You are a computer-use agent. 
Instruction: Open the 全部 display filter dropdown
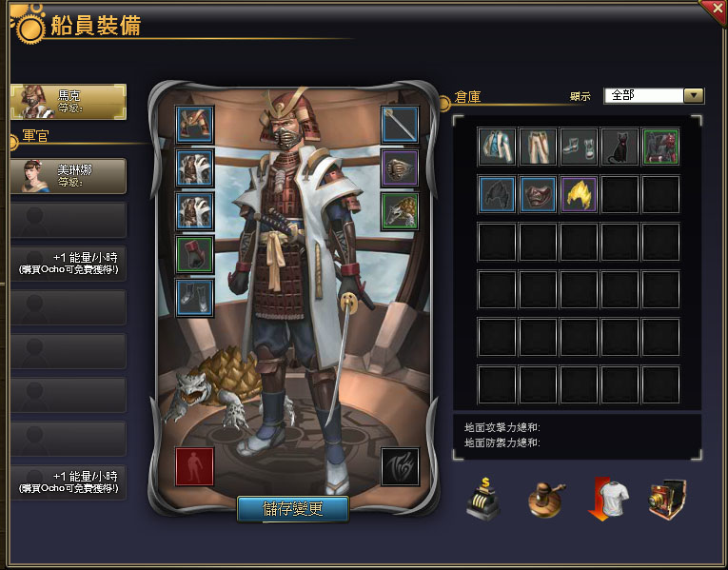[654, 95]
